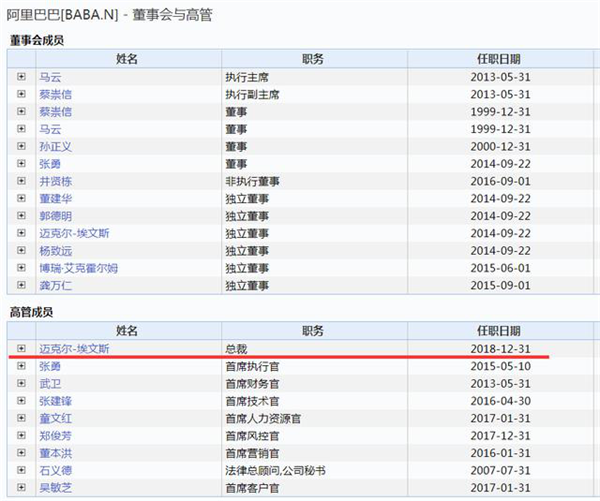Click 职务 column header in board table

coord(314,59)
